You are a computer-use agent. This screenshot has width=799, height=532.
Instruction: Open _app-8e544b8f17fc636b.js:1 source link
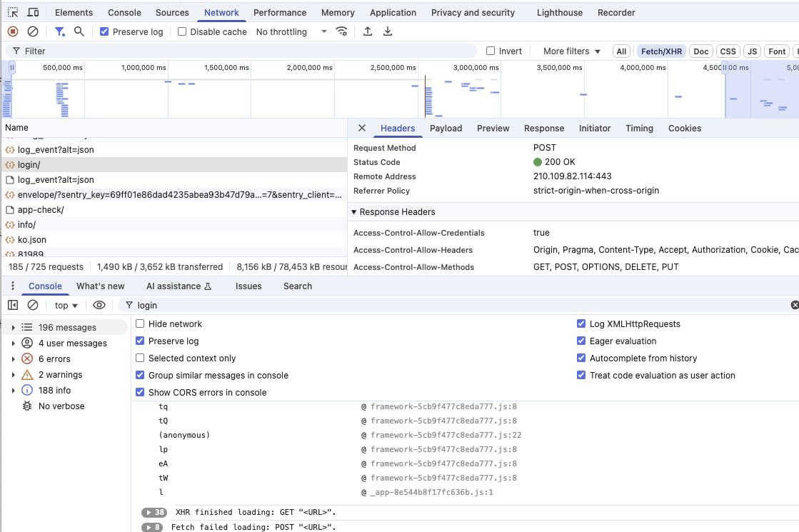(x=431, y=492)
